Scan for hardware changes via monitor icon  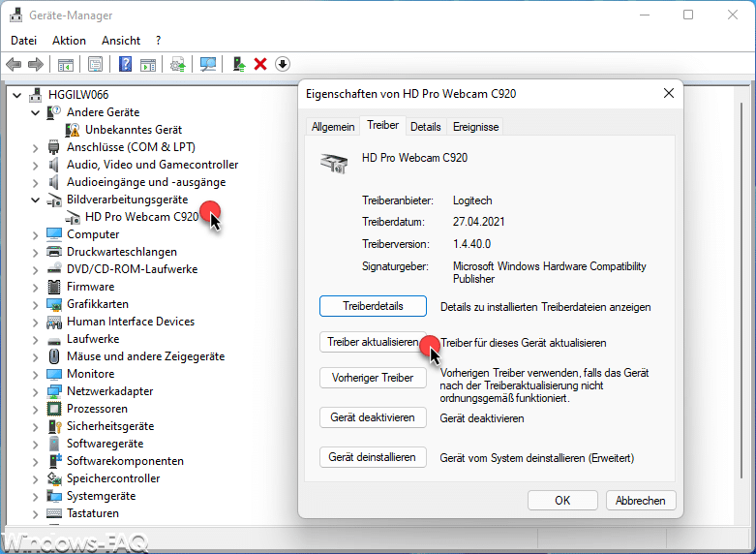(208, 64)
